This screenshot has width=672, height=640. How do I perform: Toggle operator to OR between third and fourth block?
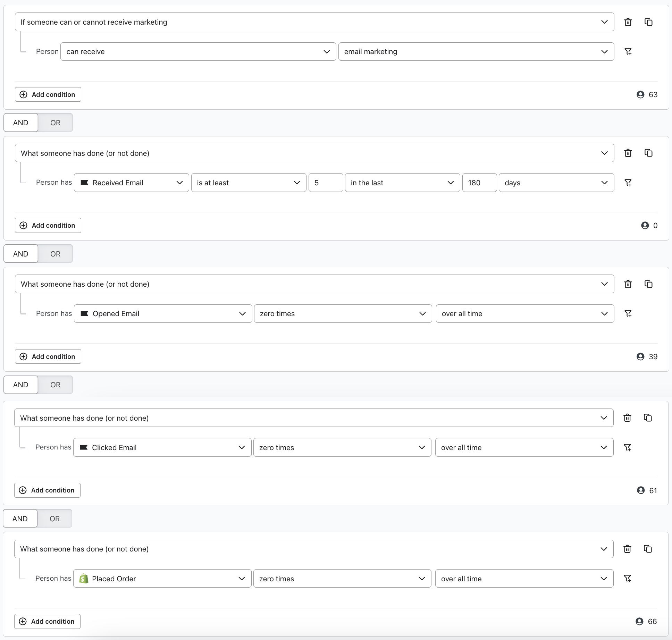click(54, 385)
